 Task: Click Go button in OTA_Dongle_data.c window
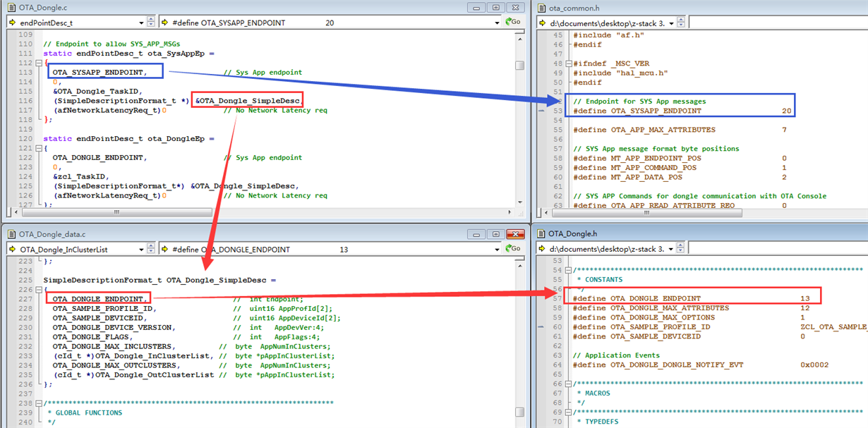click(512, 249)
